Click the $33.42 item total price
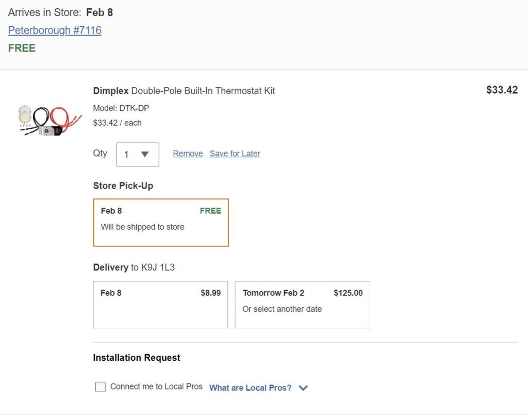This screenshot has height=420, width=528. (x=502, y=90)
